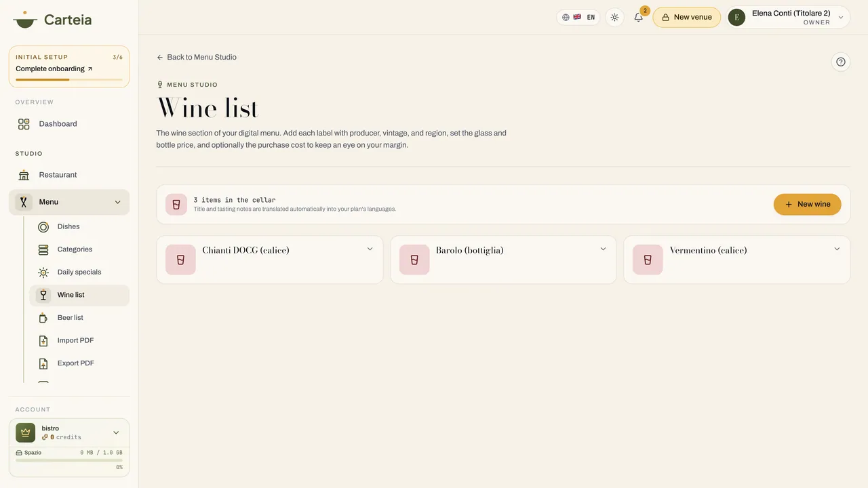Viewport: 868px width, 488px height.
Task: Click the onboarding progress bar
Action: click(x=69, y=79)
